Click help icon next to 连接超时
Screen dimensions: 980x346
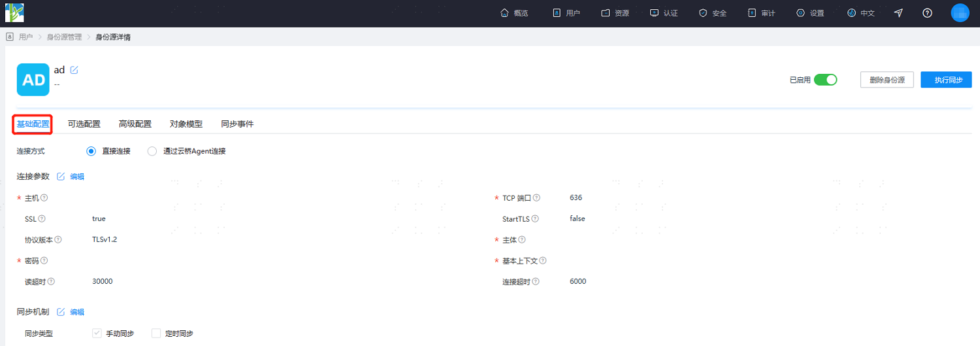coord(536,281)
